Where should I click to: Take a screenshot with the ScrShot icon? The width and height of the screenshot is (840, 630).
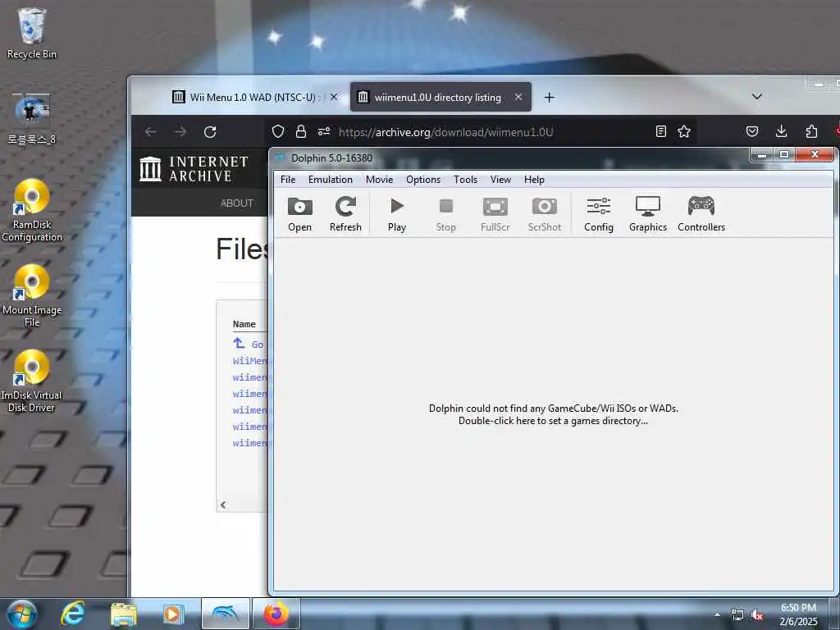coord(545,214)
